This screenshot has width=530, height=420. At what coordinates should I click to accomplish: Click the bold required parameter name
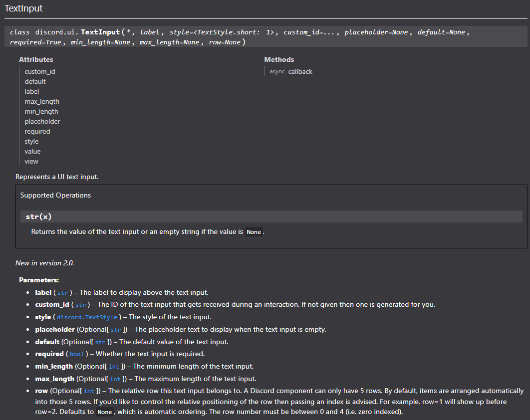(x=49, y=354)
